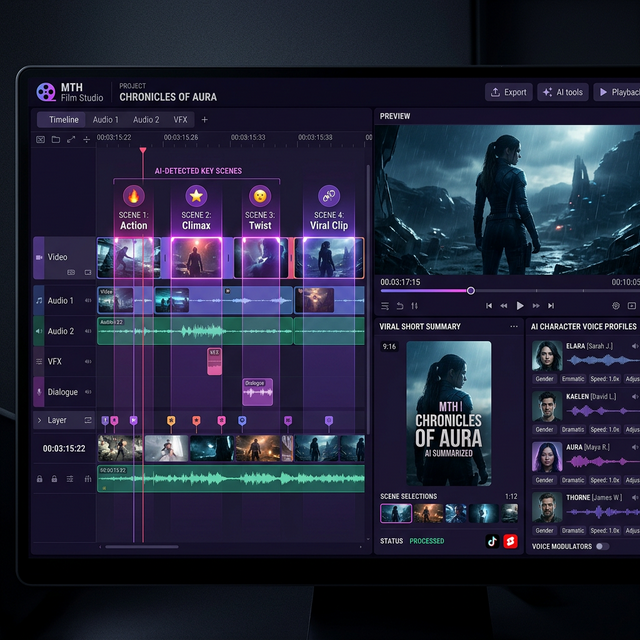
Task: Switch to the Timeline tab
Action: point(61,120)
